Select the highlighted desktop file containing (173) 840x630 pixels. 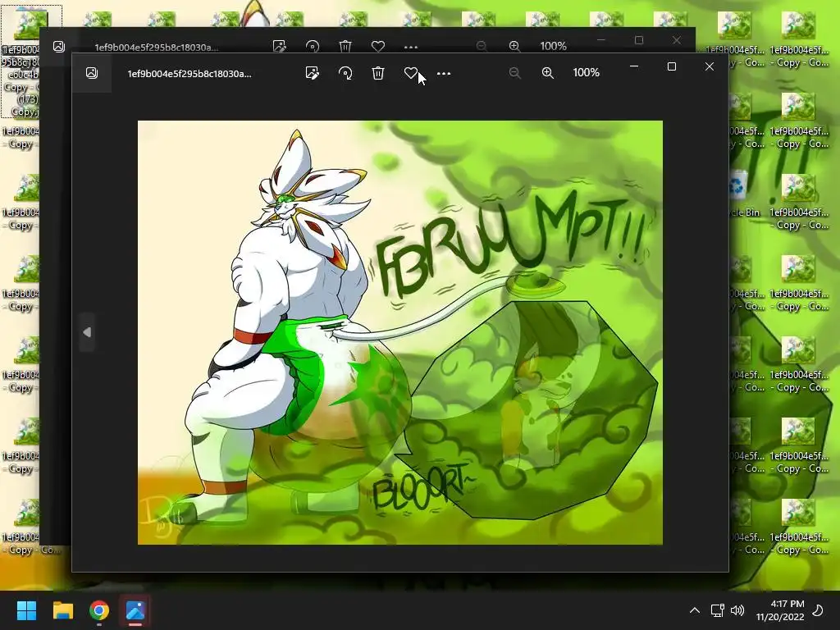pos(21,62)
